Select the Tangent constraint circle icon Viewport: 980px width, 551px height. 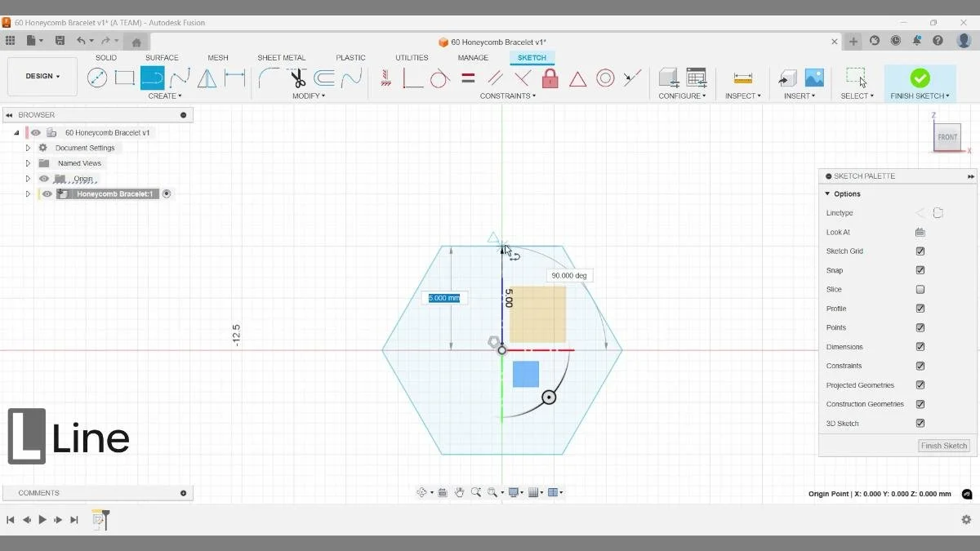439,78
